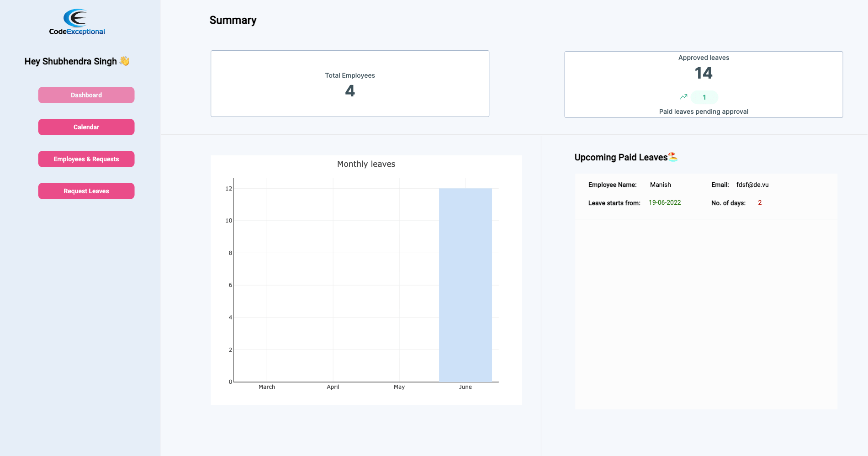Click the Upcoming Paid Leaves heading
The image size is (868, 456).
click(621, 157)
